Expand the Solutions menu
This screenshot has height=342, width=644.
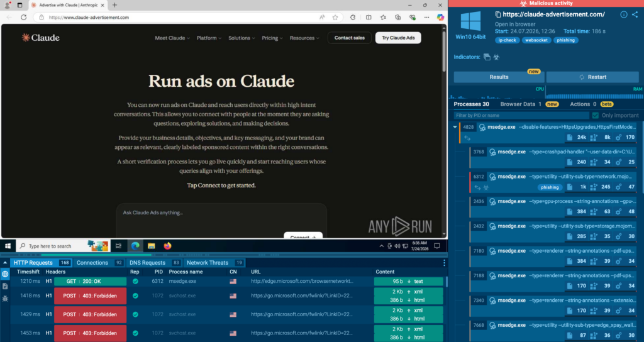click(241, 38)
